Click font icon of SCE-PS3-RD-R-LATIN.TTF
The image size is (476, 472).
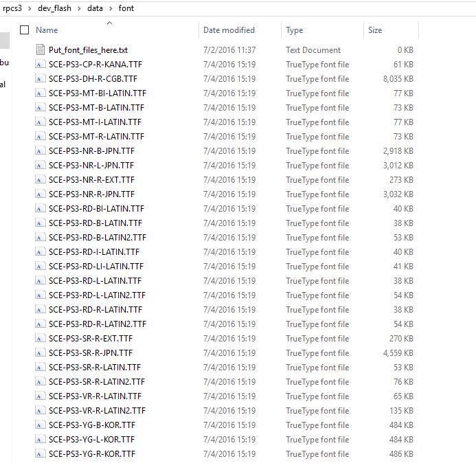point(40,309)
